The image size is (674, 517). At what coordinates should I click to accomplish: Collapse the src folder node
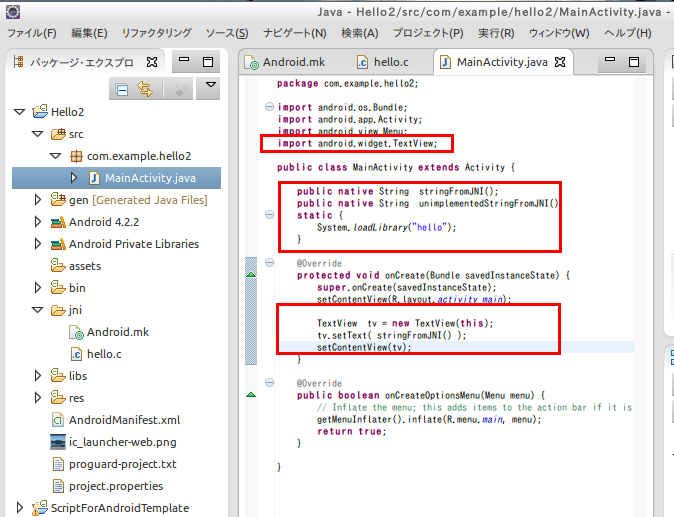point(37,134)
